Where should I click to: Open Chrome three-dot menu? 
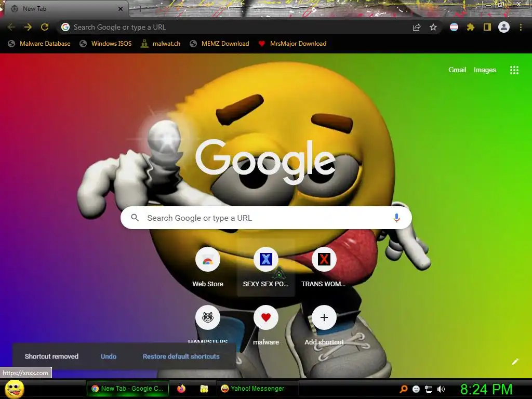coord(521,27)
